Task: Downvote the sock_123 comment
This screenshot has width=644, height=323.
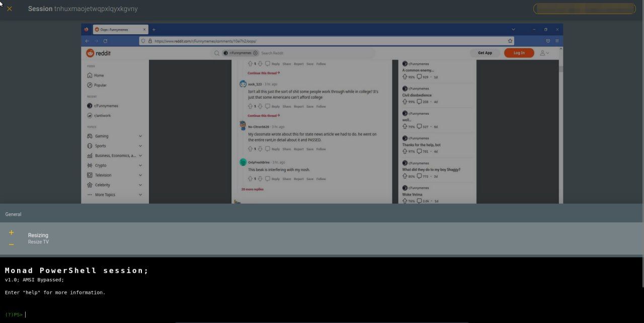Action: (260, 106)
